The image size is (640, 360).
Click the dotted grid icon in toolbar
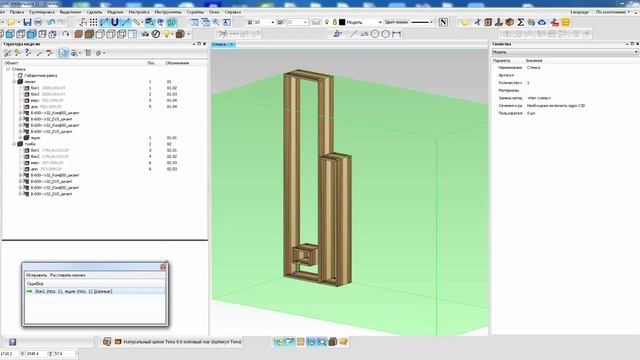93,22
